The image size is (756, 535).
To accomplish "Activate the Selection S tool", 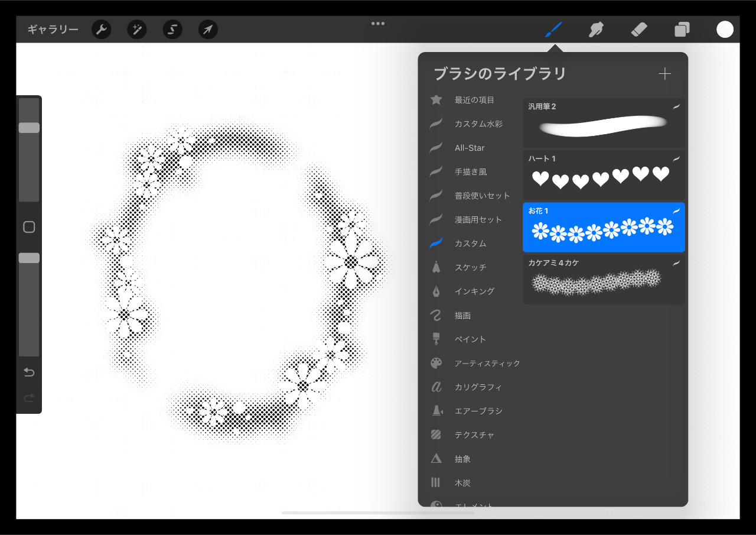I will pyautogui.click(x=172, y=30).
